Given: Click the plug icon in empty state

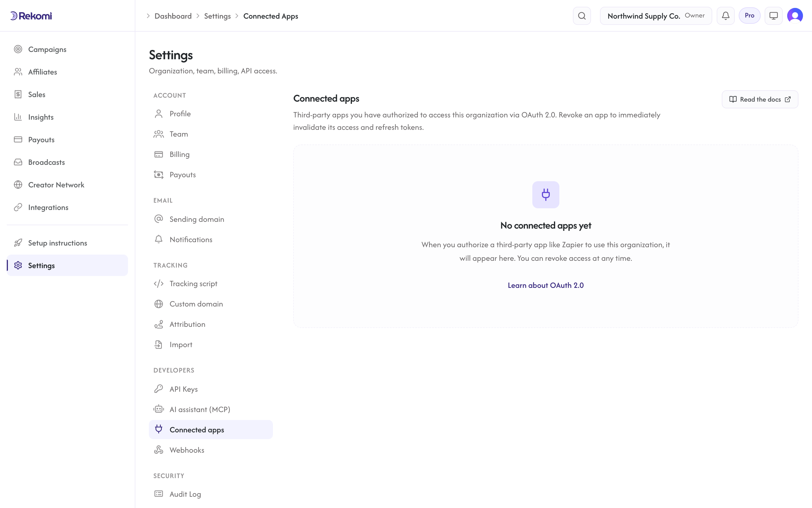Looking at the screenshot, I should 546,194.
